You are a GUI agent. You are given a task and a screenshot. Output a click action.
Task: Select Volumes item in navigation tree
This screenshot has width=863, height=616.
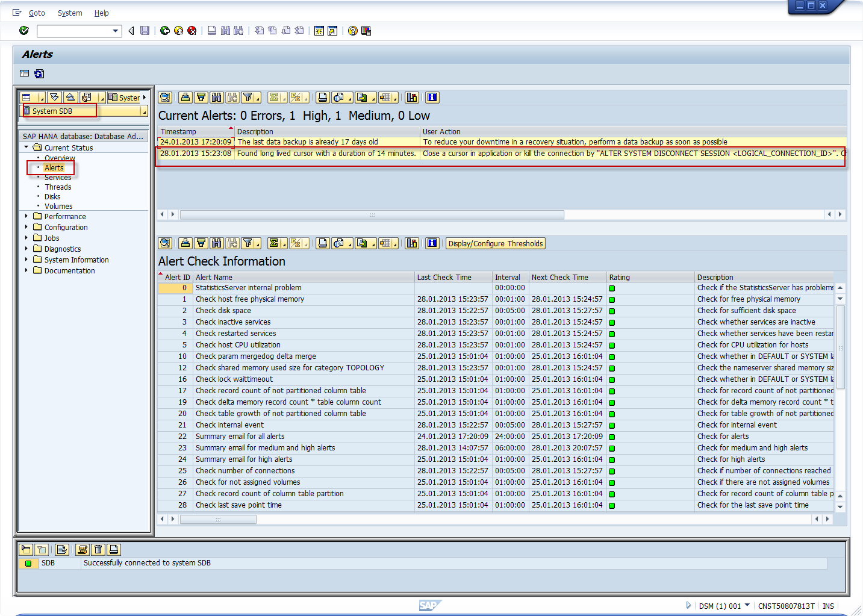pyautogui.click(x=58, y=206)
